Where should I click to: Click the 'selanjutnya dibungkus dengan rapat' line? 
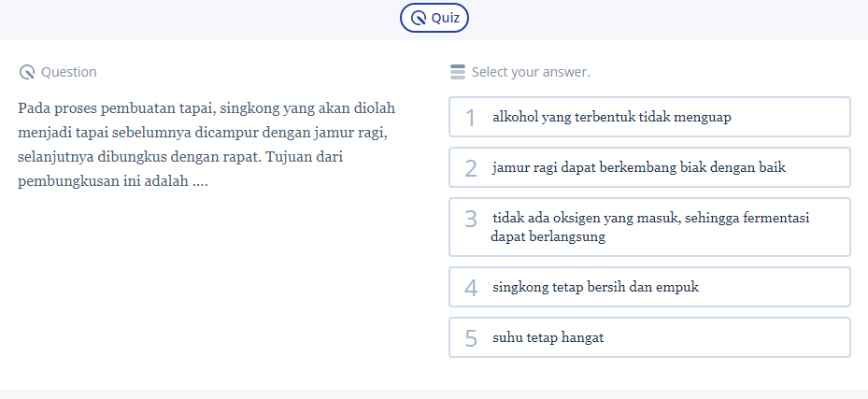point(179,156)
